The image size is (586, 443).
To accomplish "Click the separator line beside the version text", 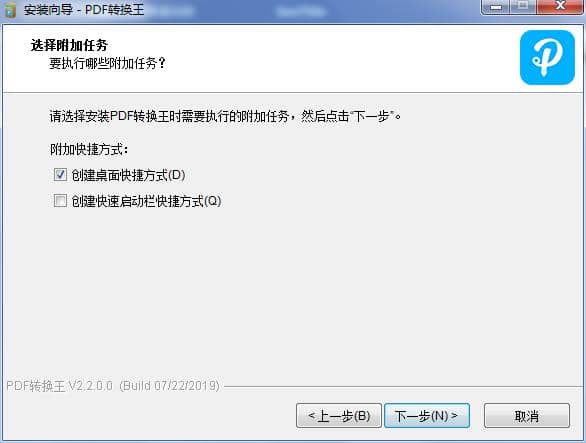I will coord(403,386).
